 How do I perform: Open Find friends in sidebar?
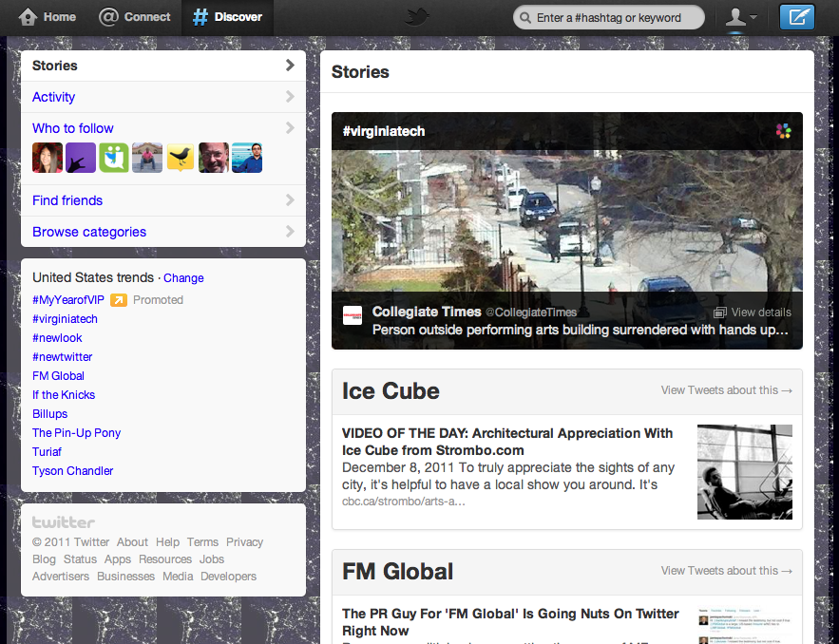tap(67, 200)
